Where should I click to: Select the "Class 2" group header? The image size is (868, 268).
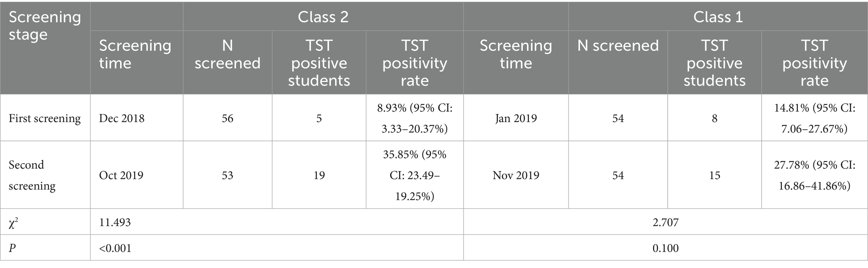click(323, 17)
